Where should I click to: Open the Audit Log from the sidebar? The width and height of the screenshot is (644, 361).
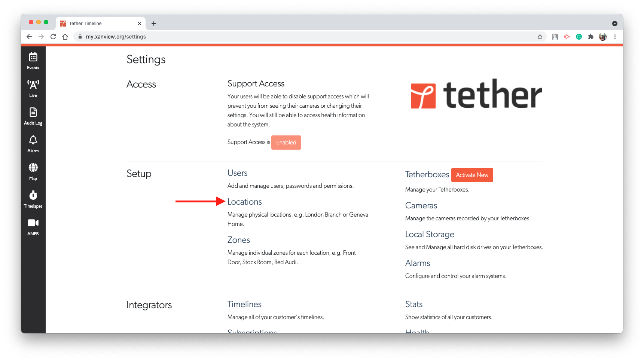click(x=33, y=114)
